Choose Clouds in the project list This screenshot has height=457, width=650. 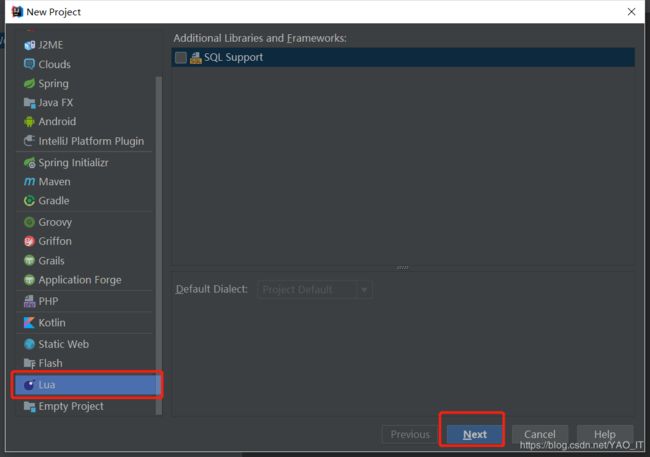[85, 64]
